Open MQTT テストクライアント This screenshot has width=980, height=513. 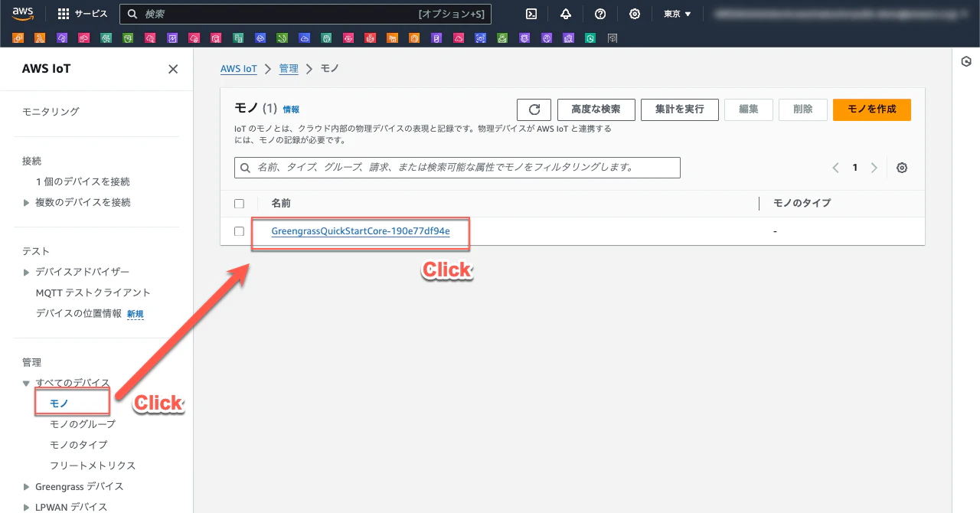coord(93,292)
